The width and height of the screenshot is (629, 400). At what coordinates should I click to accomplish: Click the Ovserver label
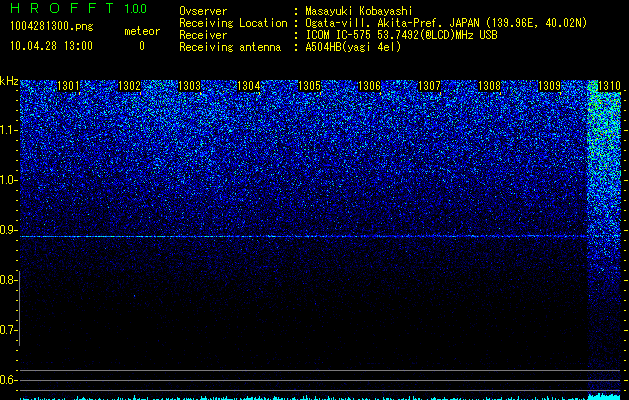tap(203, 11)
